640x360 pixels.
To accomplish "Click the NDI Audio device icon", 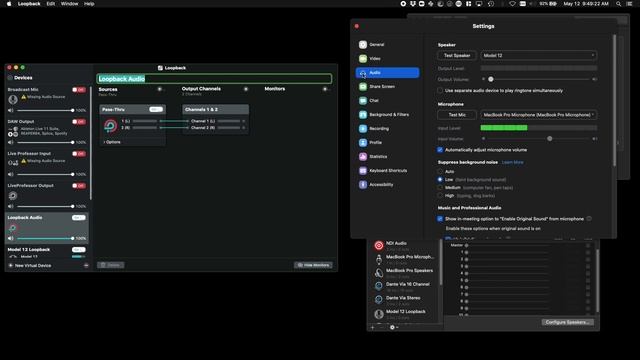I will [379, 245].
